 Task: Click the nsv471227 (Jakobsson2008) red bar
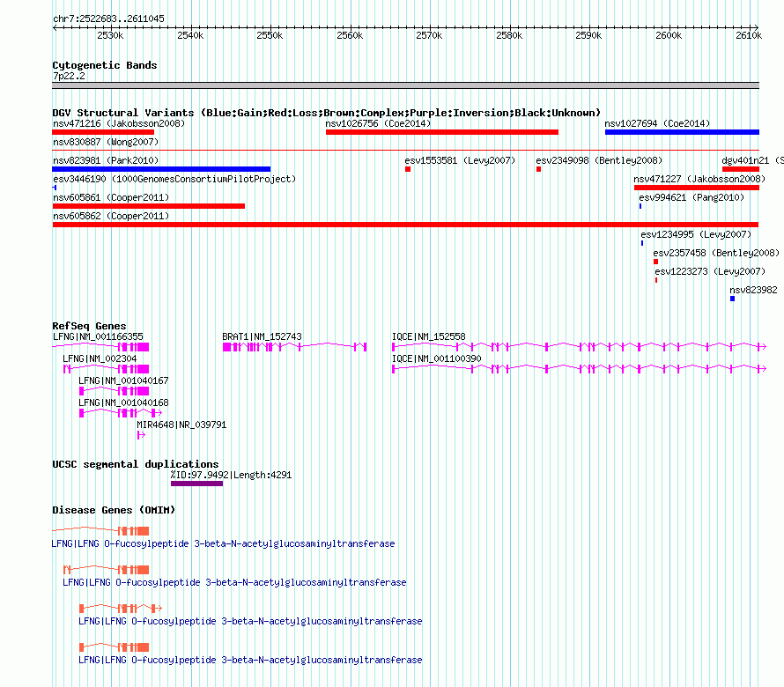[x=697, y=188]
